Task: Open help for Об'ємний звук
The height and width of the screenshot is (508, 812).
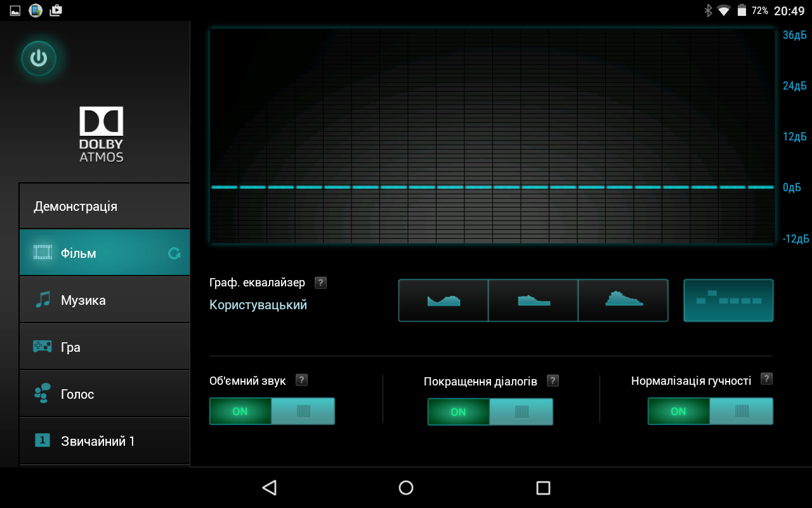Action: click(x=302, y=380)
